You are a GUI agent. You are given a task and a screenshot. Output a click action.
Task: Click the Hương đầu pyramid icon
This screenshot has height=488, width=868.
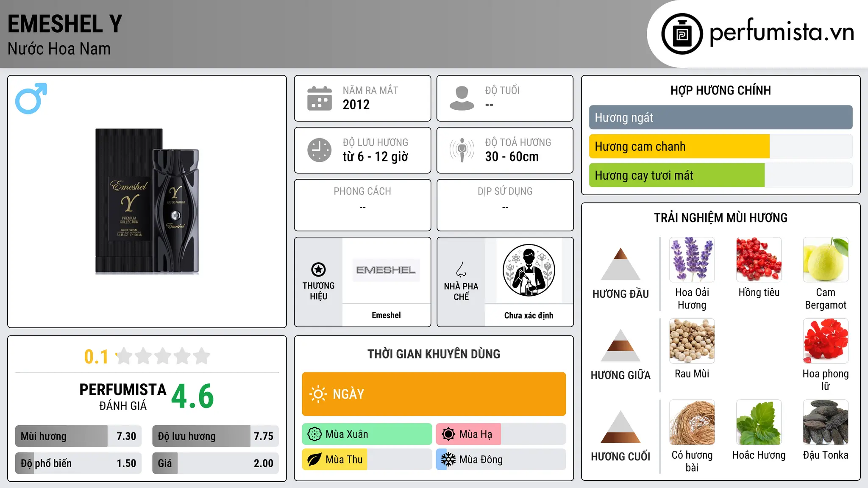[x=620, y=264]
